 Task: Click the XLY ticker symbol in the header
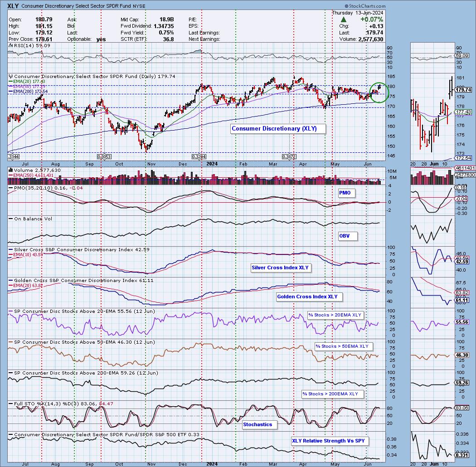coord(13,6)
